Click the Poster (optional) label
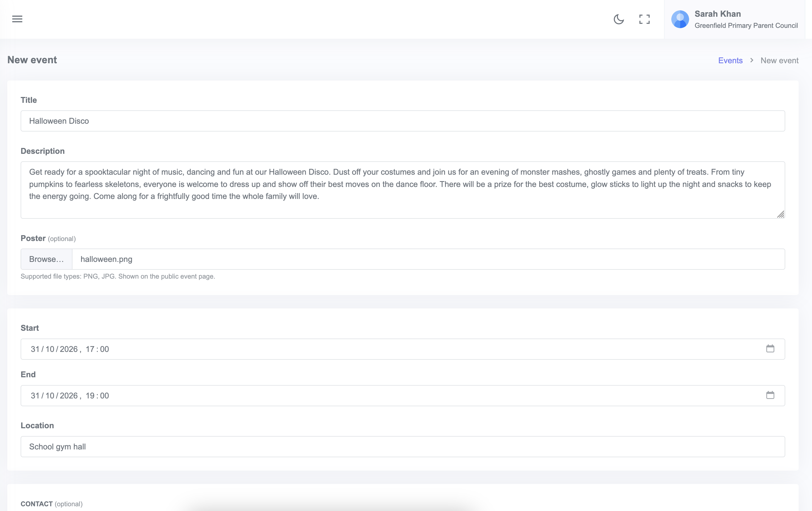 click(x=48, y=238)
